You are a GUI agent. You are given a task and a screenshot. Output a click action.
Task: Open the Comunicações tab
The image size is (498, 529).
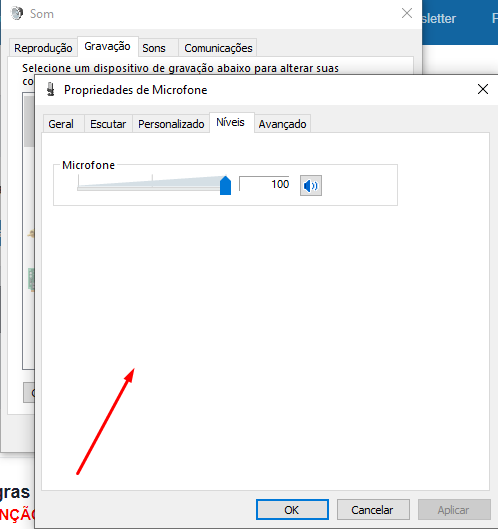[x=218, y=48]
